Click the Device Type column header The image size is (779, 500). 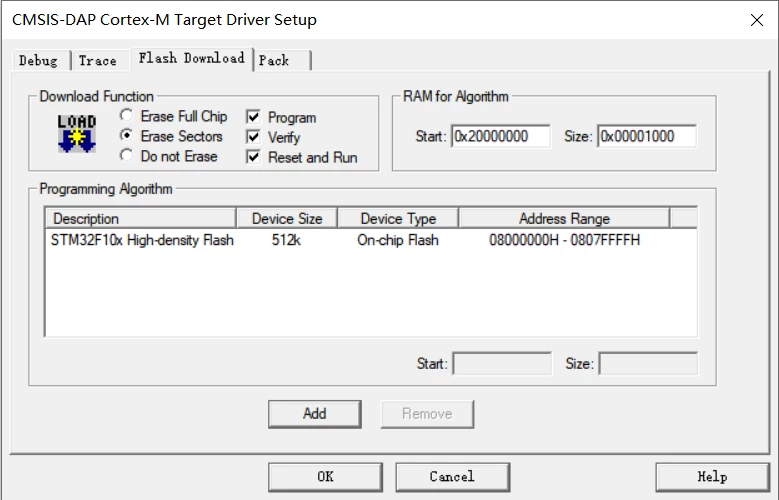coord(398,219)
